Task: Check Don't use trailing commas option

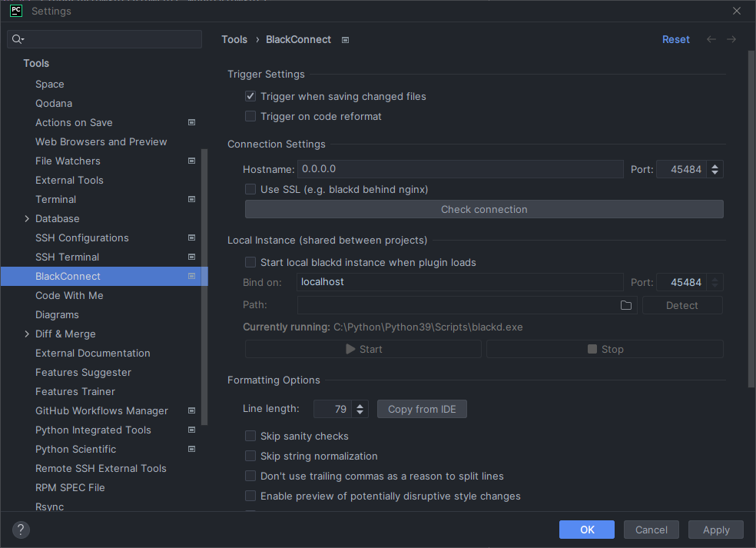Action: 250,476
